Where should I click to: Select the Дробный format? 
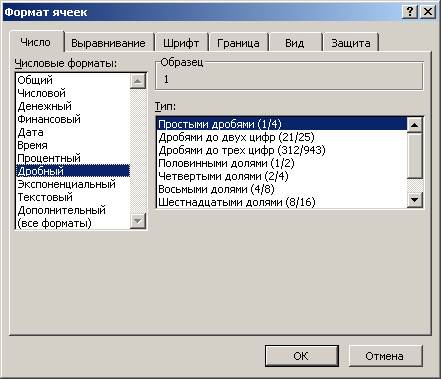(73, 171)
